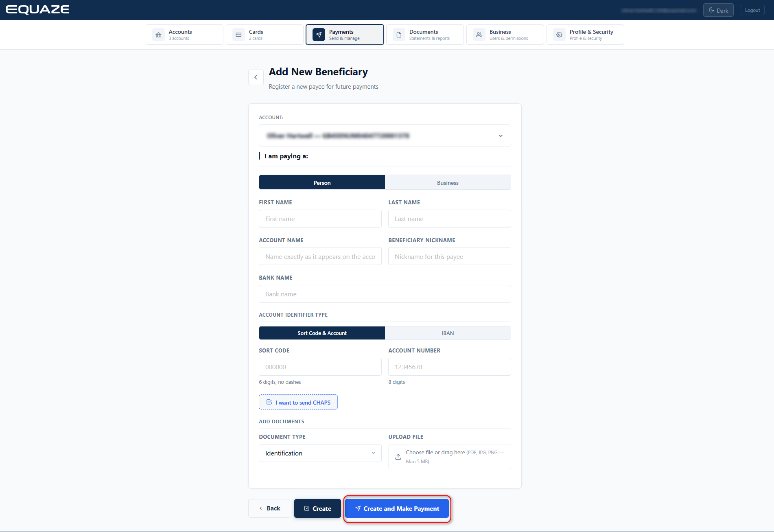
Task: Click the card icon in Cards tab
Action: coord(238,35)
